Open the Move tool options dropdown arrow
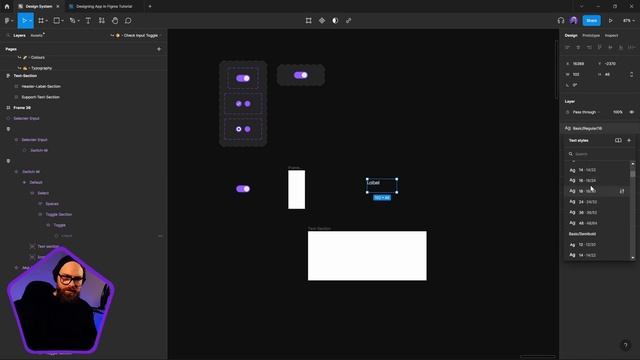640x360 pixels. point(31,21)
